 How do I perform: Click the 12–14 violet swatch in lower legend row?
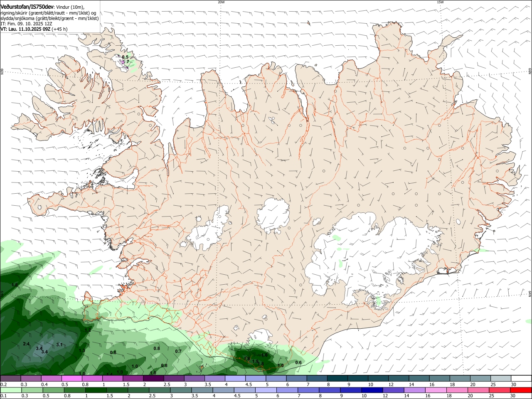pyautogui.click(x=393, y=390)
